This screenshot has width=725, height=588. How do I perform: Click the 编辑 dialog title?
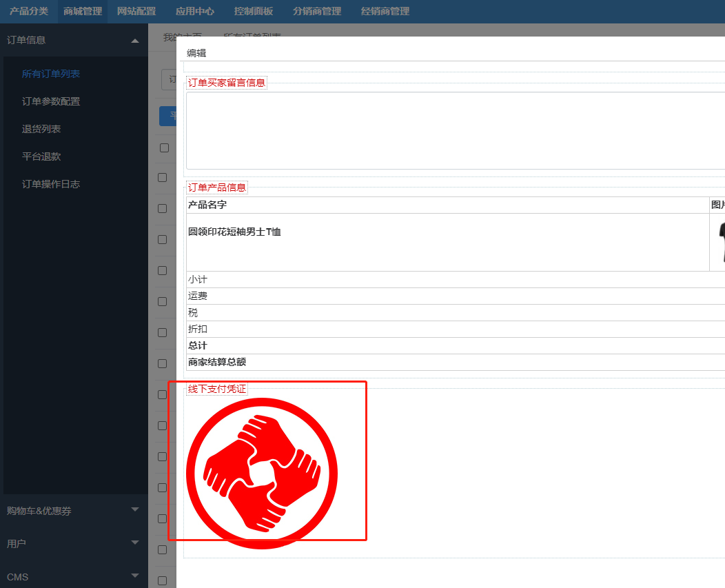[x=196, y=53]
